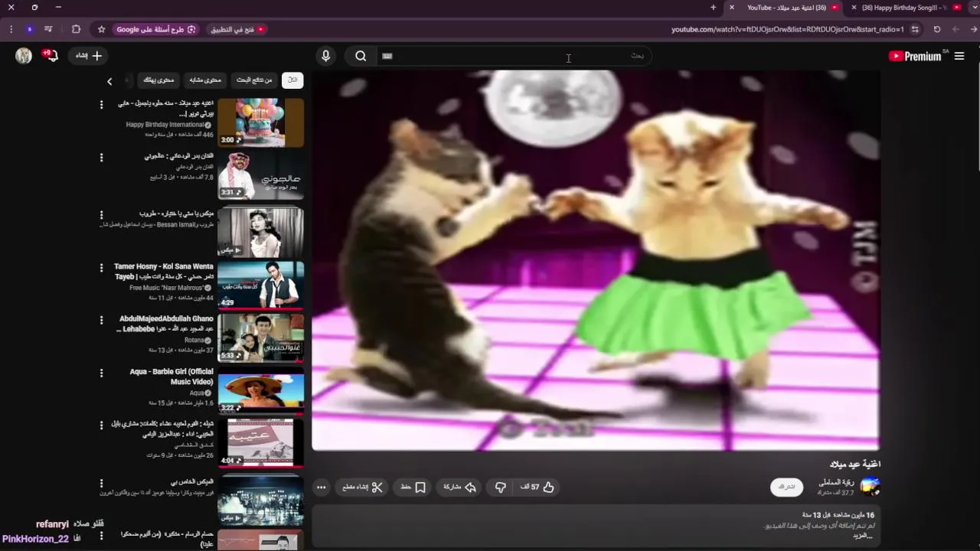Open options menu for Happy Birthday International video

(x=101, y=105)
